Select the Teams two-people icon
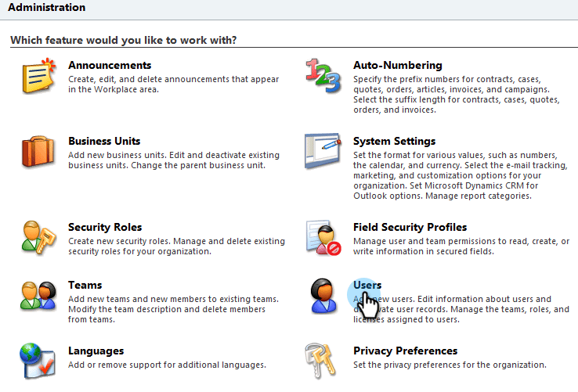578x392 pixels. (38, 296)
